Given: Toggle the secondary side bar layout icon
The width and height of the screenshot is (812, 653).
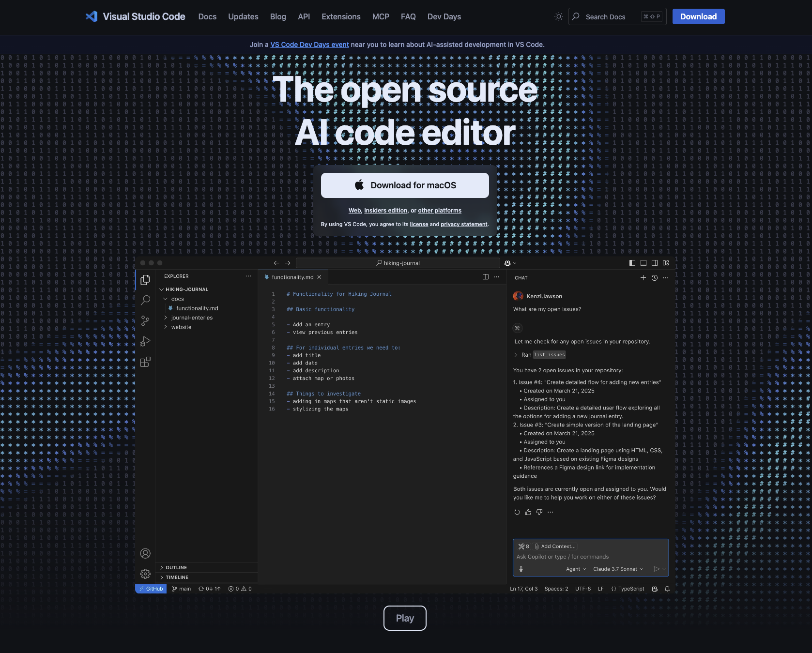Looking at the screenshot, I should pos(655,263).
